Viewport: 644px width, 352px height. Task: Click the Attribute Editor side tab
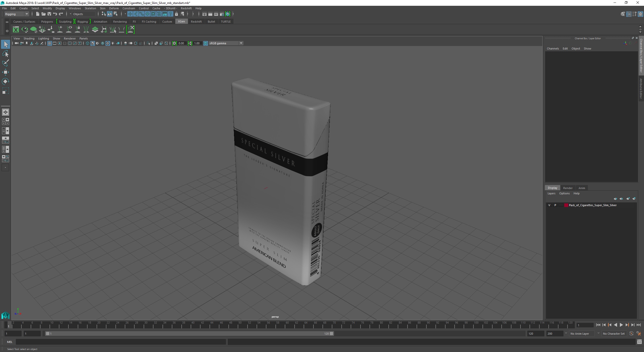pyautogui.click(x=641, y=88)
